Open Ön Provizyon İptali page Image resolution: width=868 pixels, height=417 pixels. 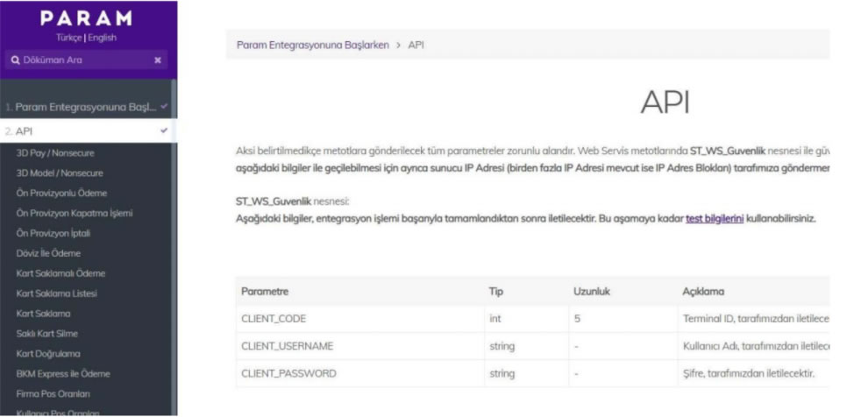[x=53, y=233]
